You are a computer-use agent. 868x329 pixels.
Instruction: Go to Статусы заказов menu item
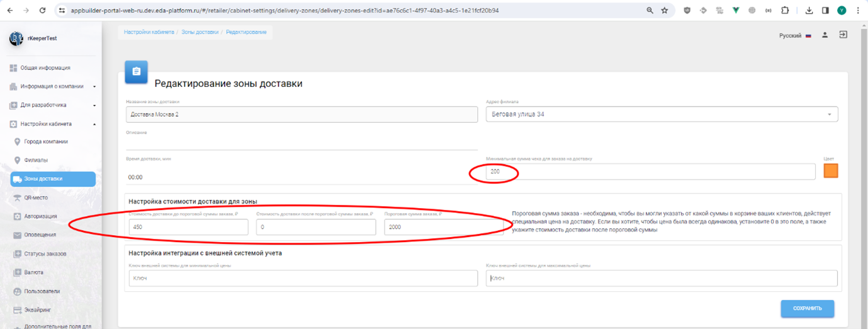[43, 254]
